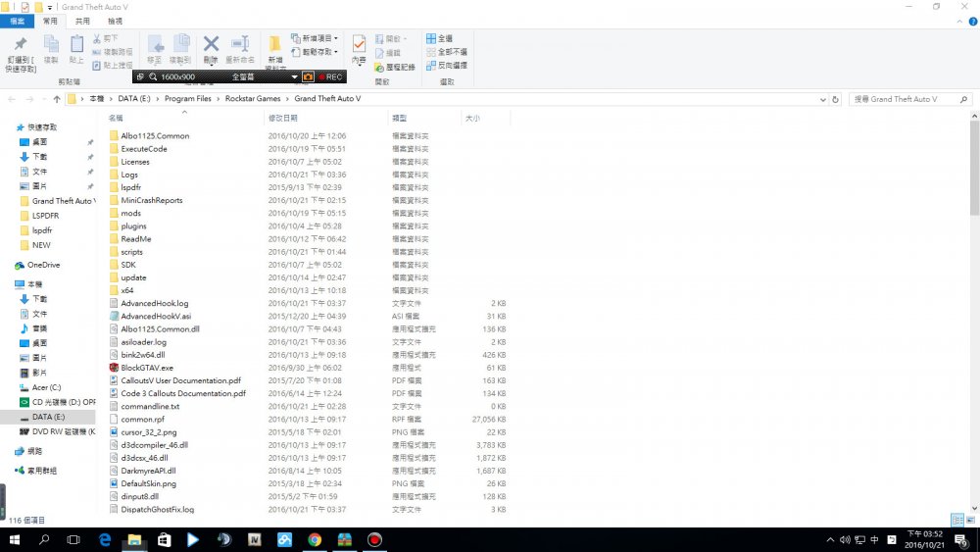The image size is (980, 552).
Task: Click the scrollbar down arrow
Action: click(x=974, y=508)
